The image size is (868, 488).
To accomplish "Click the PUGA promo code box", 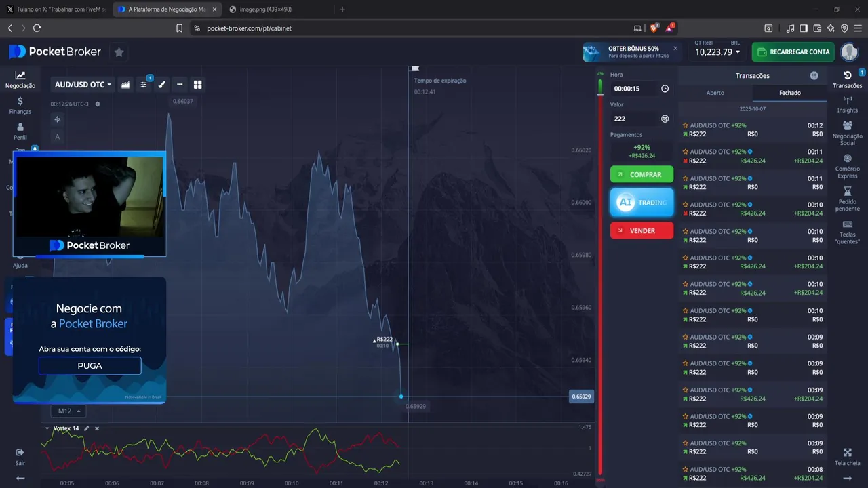I will [90, 366].
